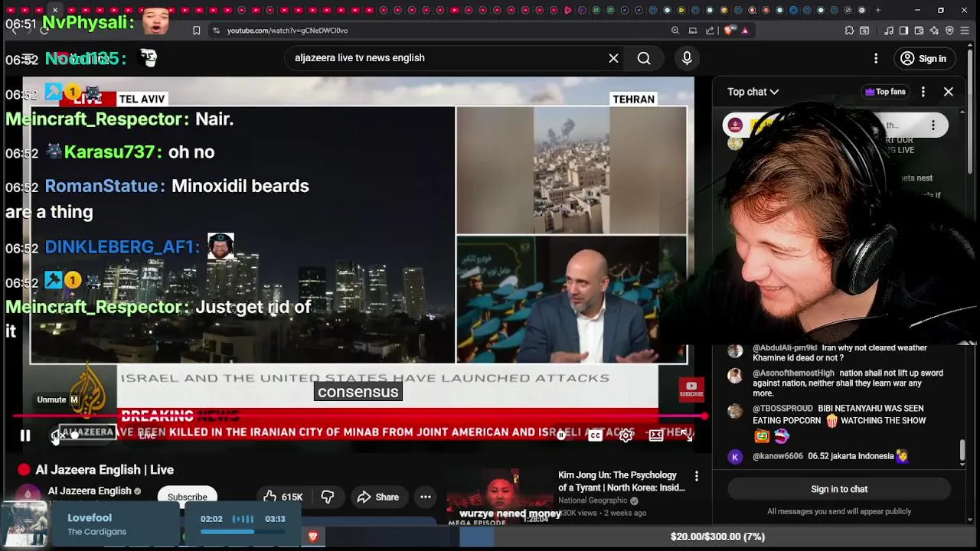Seek in the Lovefool song progress bar
980x551 pixels.
click(242, 531)
